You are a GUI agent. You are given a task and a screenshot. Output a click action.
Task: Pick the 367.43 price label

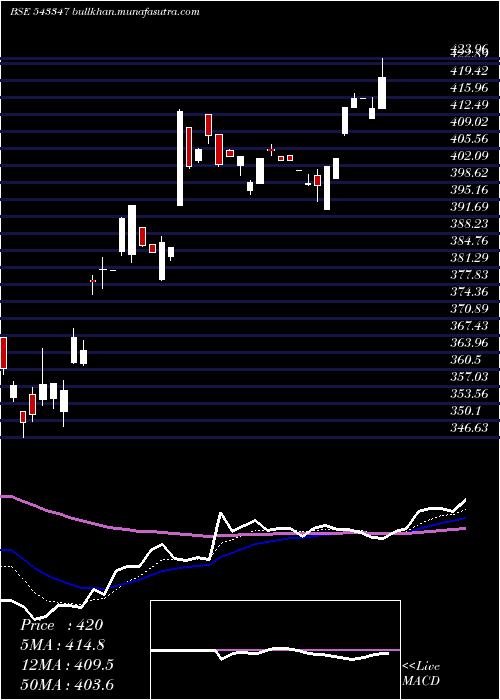pyautogui.click(x=469, y=325)
